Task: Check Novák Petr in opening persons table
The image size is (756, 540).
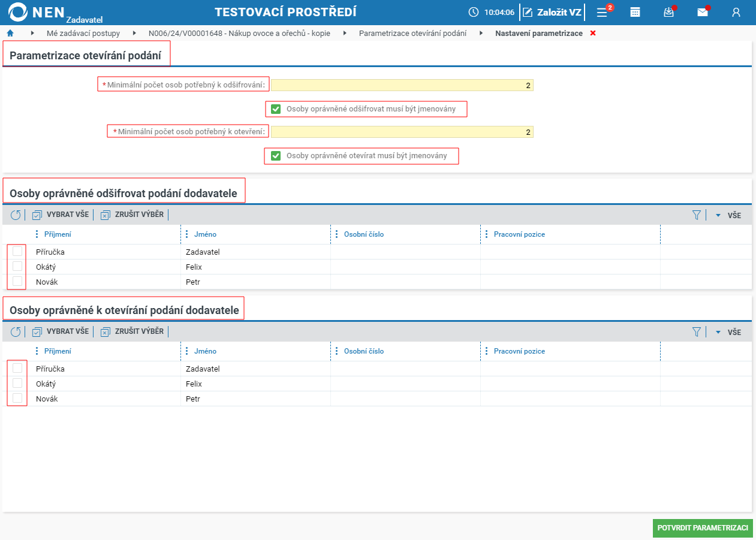Action: tap(17, 398)
